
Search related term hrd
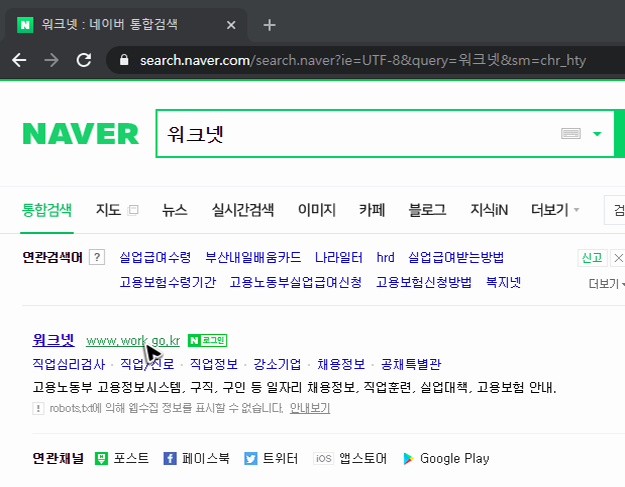[x=385, y=257]
